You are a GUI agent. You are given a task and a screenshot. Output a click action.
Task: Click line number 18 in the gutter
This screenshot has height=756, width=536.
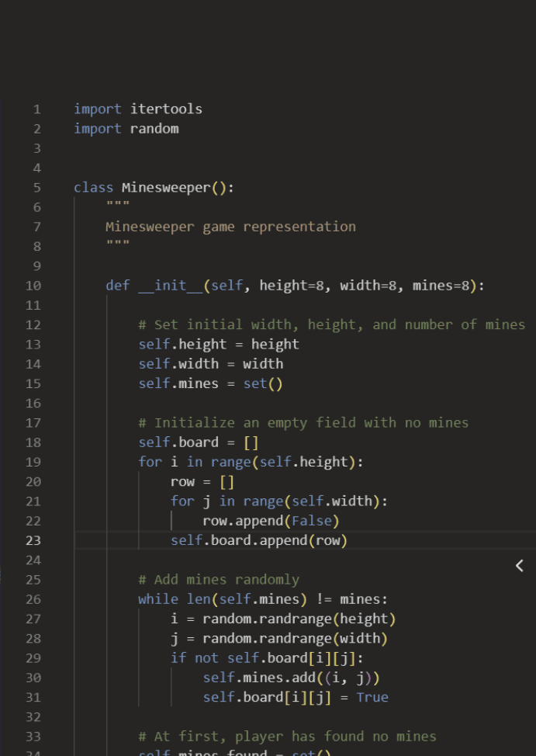tap(33, 443)
